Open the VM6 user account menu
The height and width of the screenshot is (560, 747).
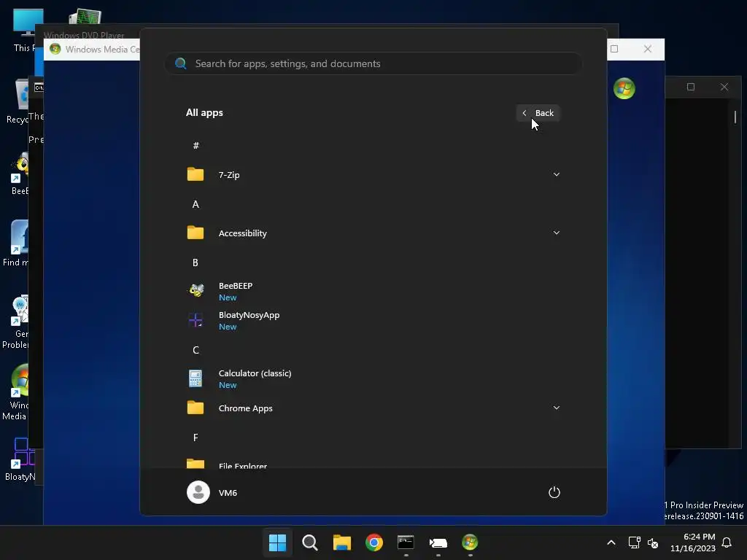coord(212,492)
